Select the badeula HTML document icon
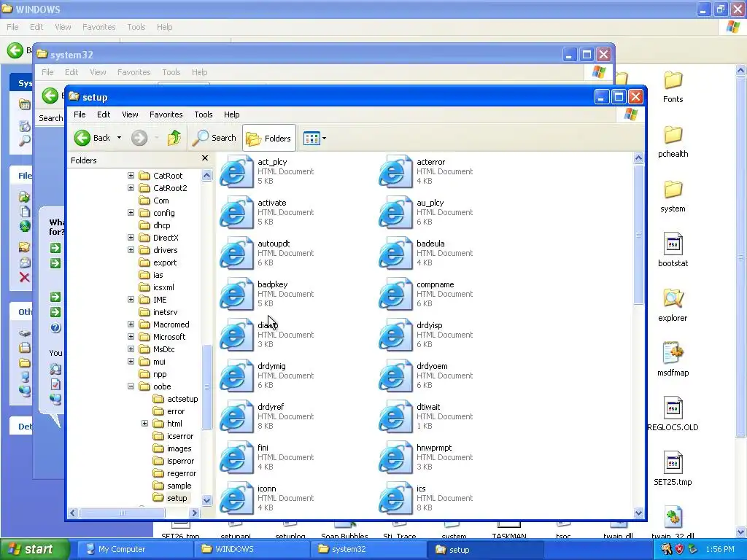Screen dimensions: 747x560 click(x=395, y=253)
